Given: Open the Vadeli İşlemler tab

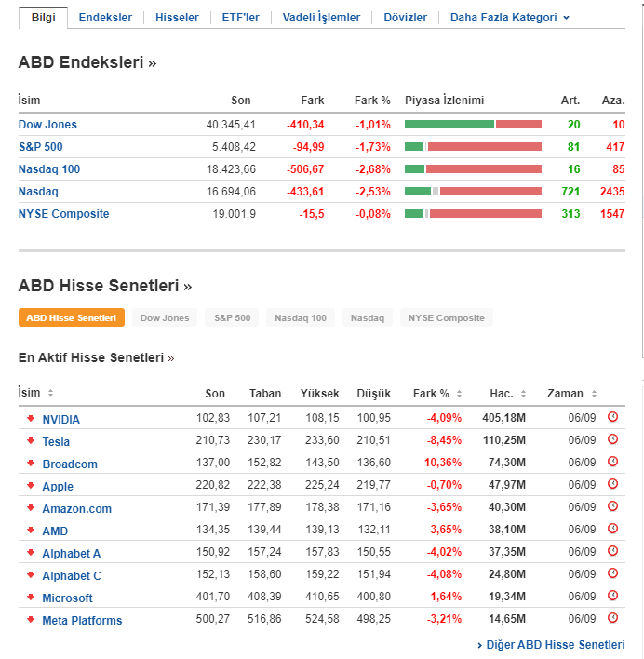Looking at the screenshot, I should [319, 18].
